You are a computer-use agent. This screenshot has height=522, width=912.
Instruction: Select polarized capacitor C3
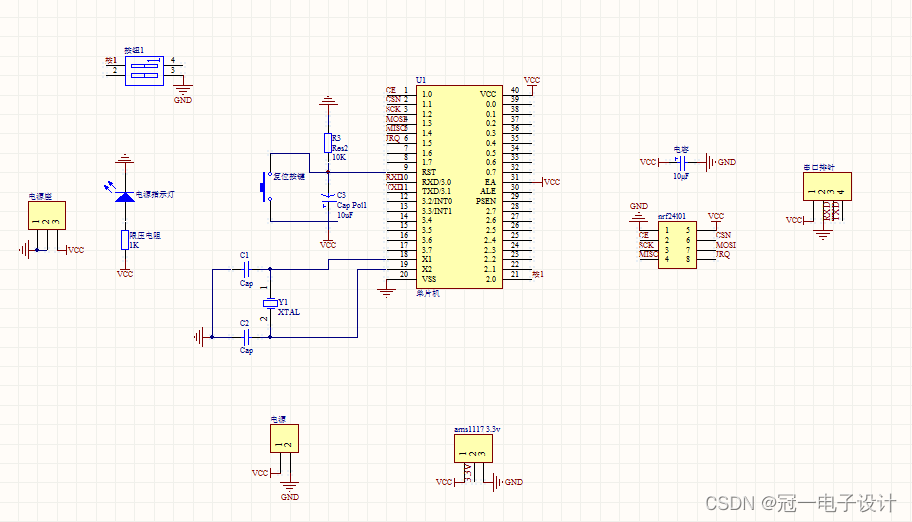(x=327, y=201)
